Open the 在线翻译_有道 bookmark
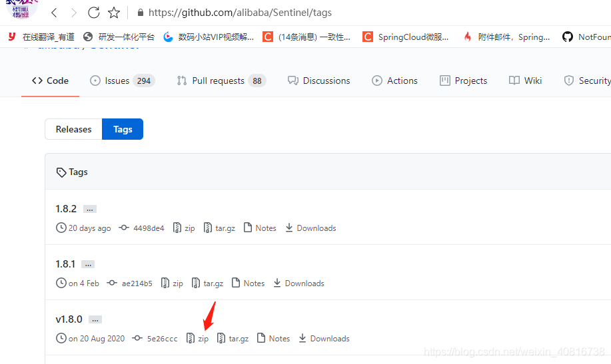This screenshot has width=611, height=364. tap(41, 37)
